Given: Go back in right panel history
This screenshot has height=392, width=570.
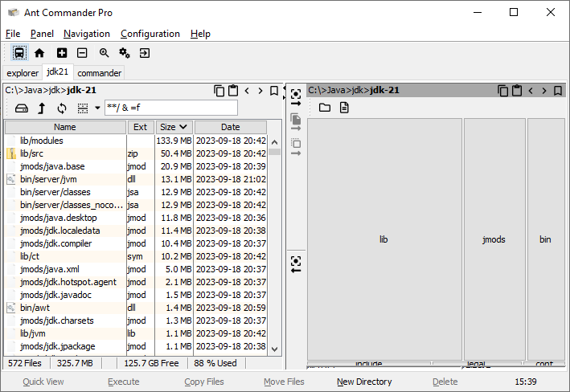Looking at the screenshot, I should [x=531, y=91].
